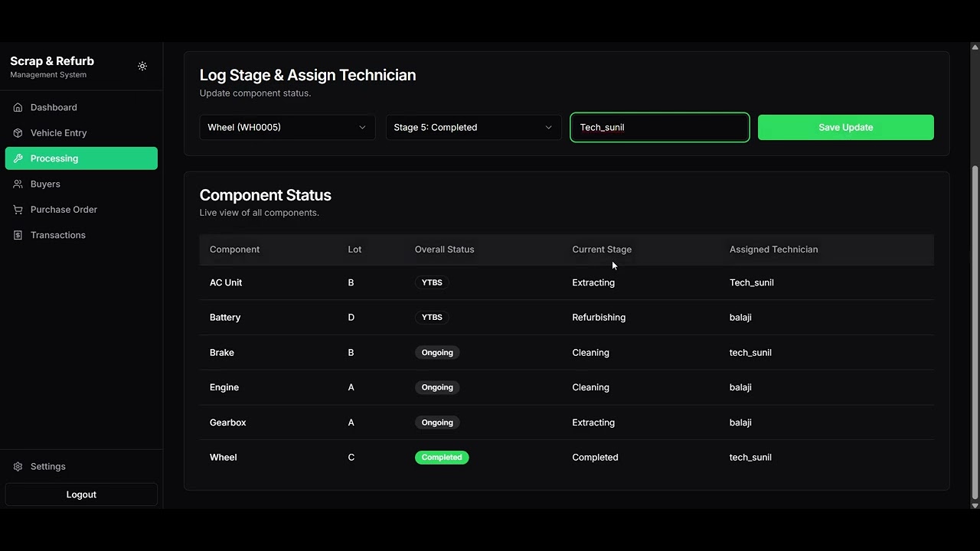Click the Transactions dollar icon
980x551 pixels.
18,235
